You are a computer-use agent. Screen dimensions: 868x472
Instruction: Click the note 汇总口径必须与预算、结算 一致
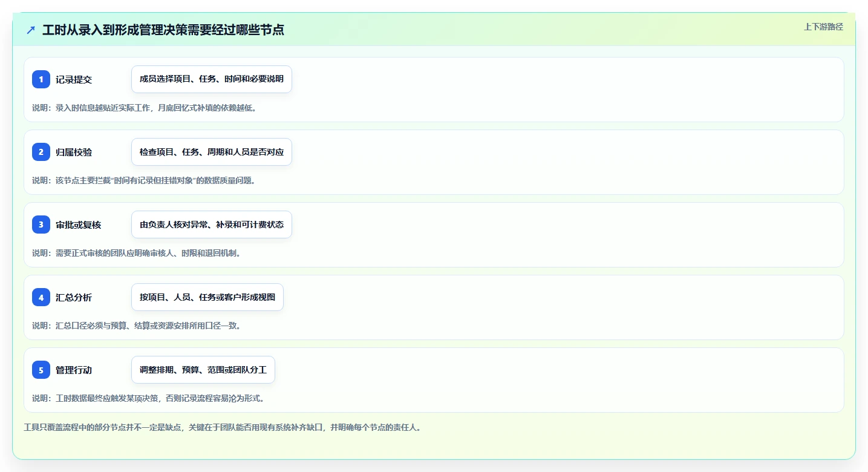137,326
